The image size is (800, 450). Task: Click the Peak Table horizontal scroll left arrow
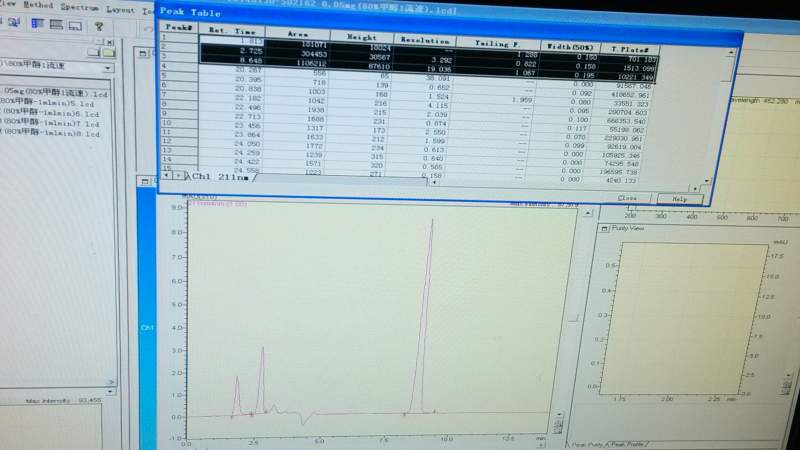coord(434,182)
